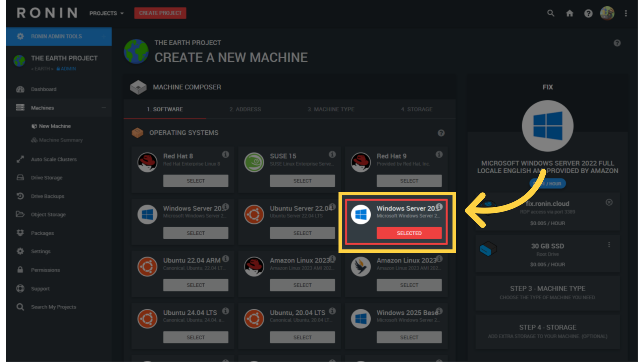Show info for Red Hat 8
The height and width of the screenshot is (362, 644).
(225, 154)
